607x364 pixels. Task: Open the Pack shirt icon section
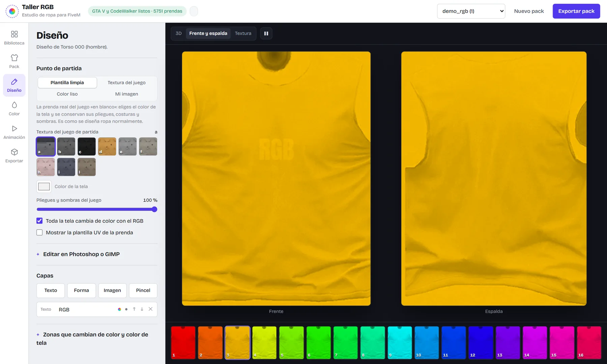[14, 61]
